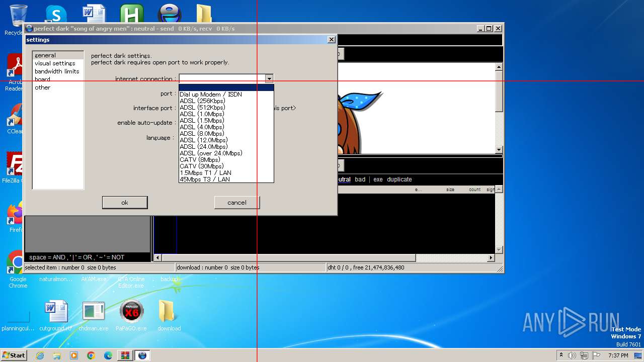Sort results by size column
Image resolution: width=644 pixels, height=362 pixels.
click(x=450, y=190)
